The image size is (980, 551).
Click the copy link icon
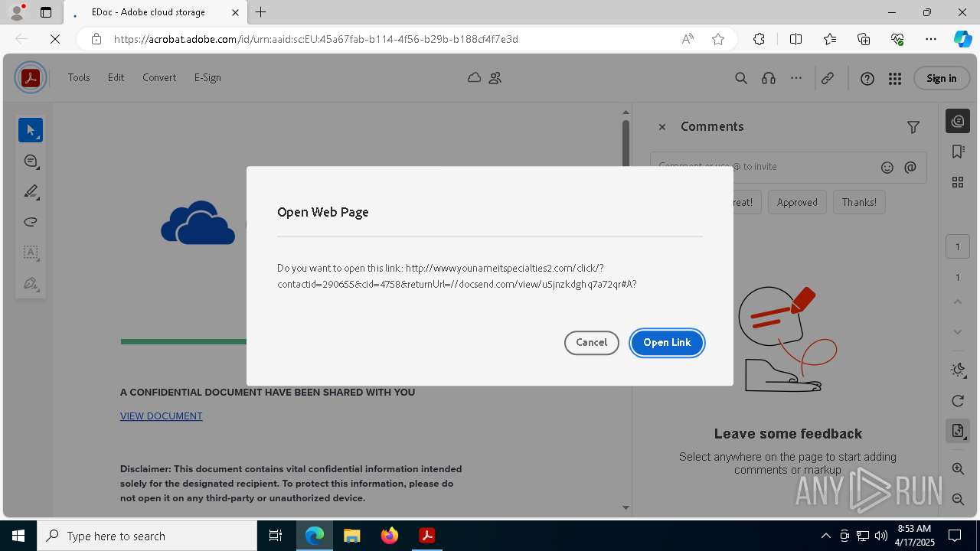(828, 78)
